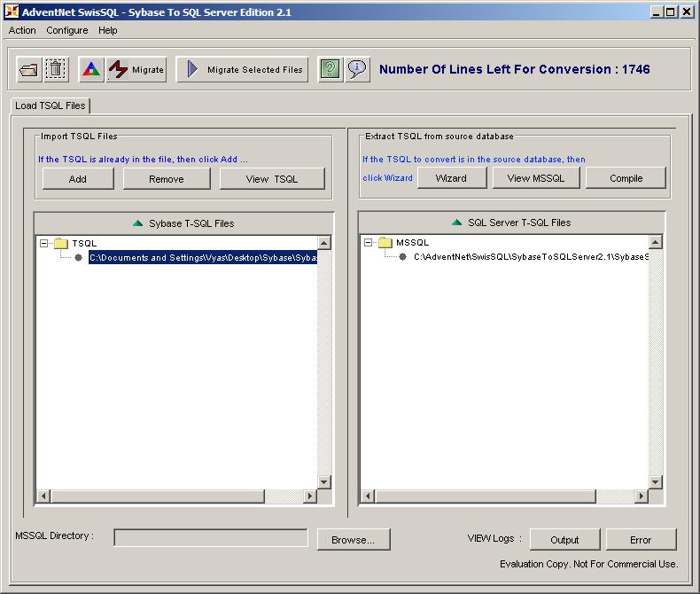
Task: Click the trash delete toolbar icon
Action: pyautogui.click(x=56, y=70)
